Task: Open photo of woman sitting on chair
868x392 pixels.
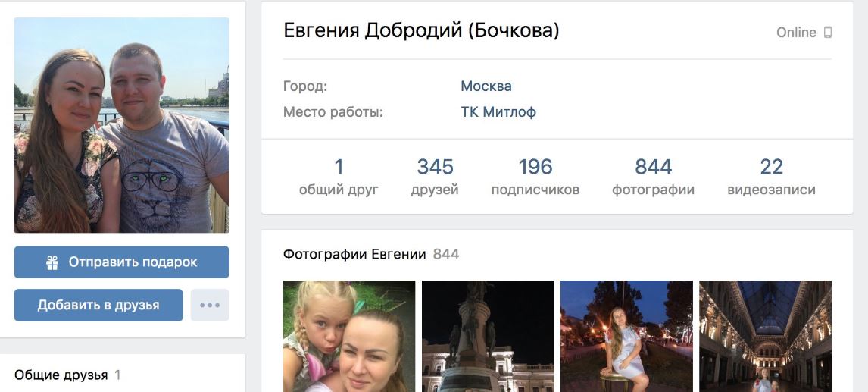Action: point(626,336)
